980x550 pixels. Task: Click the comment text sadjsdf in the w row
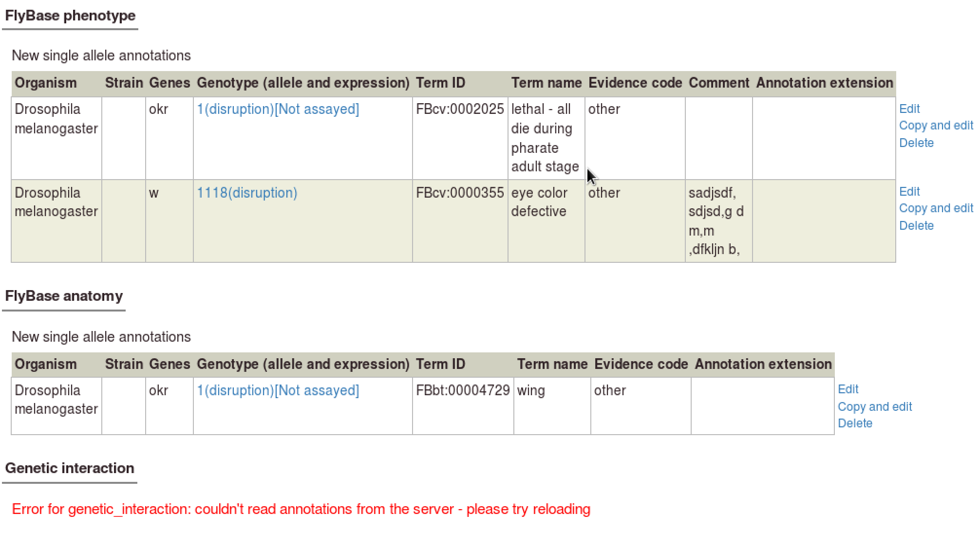pyautogui.click(x=711, y=193)
